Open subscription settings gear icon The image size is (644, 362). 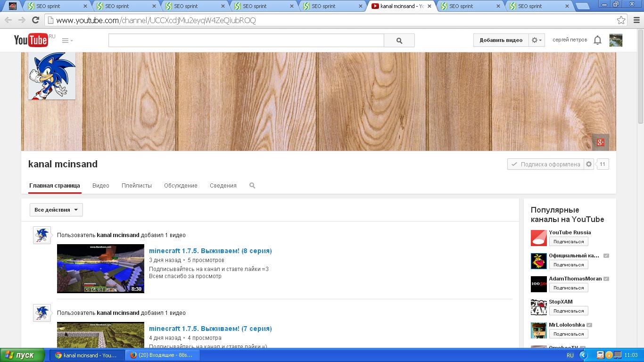[x=588, y=164]
